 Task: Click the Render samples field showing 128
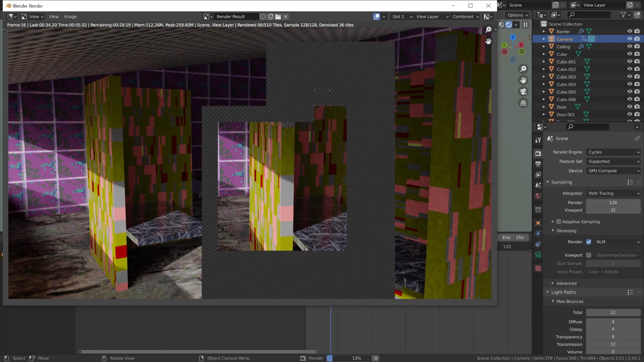(x=613, y=202)
